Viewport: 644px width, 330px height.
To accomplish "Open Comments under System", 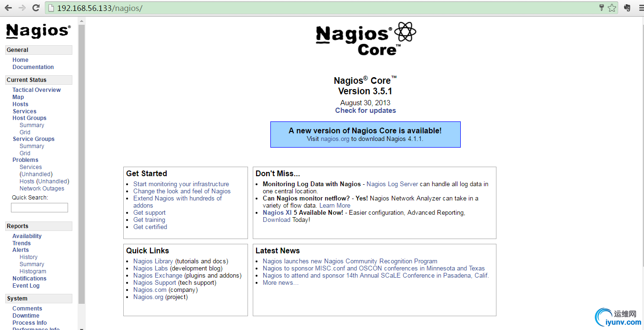I will (x=27, y=309).
